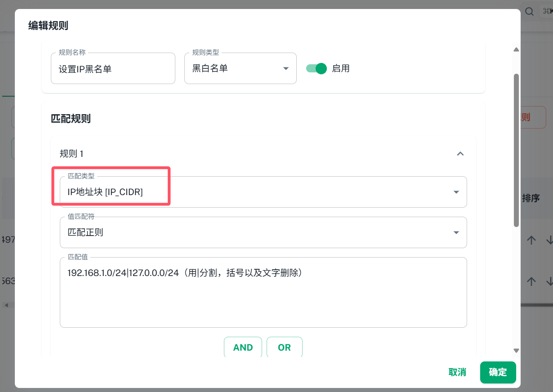
Task: Collapse the 规则 1 section chevron
Action: (460, 154)
